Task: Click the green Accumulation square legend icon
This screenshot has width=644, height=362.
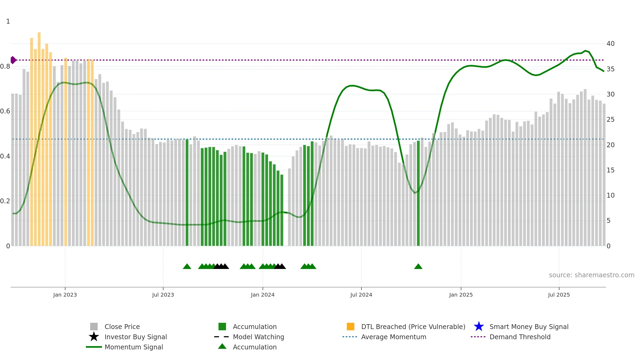Action: (222, 327)
